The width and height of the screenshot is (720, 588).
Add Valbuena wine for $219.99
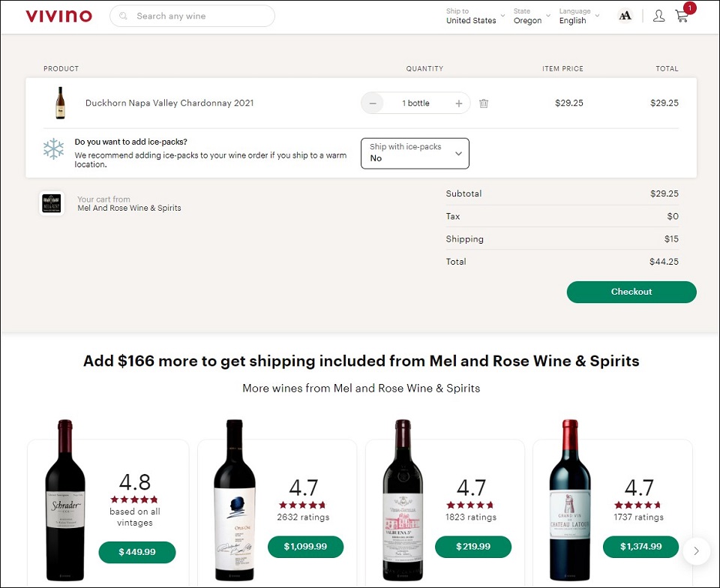tap(473, 547)
